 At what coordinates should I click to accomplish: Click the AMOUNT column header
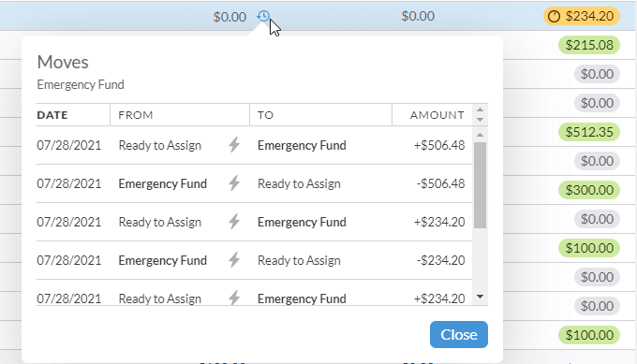click(437, 115)
